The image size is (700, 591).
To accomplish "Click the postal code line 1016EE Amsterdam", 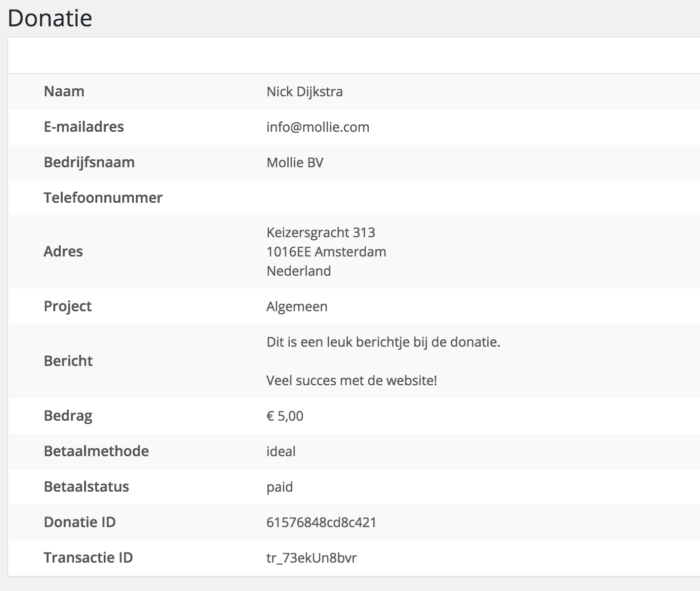I will pos(326,252).
